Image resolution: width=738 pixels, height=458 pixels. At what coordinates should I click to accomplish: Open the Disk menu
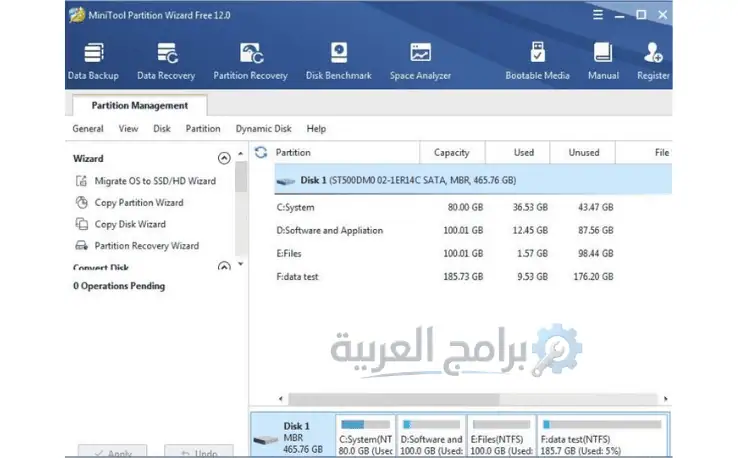pyautogui.click(x=162, y=129)
